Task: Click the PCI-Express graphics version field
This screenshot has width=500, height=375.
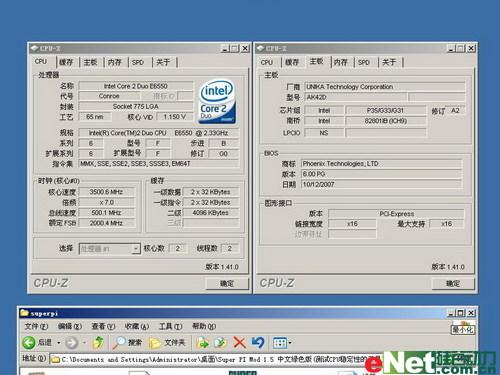Action: click(x=396, y=214)
